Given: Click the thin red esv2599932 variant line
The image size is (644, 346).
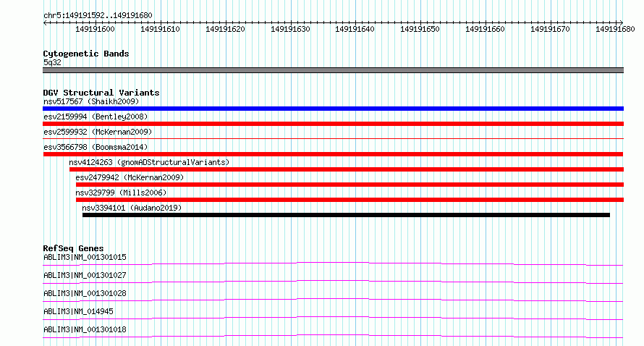Looking at the screenshot, I should point(333,139).
